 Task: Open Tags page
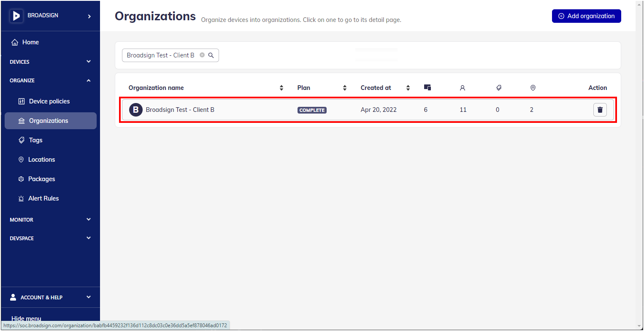[35, 140]
